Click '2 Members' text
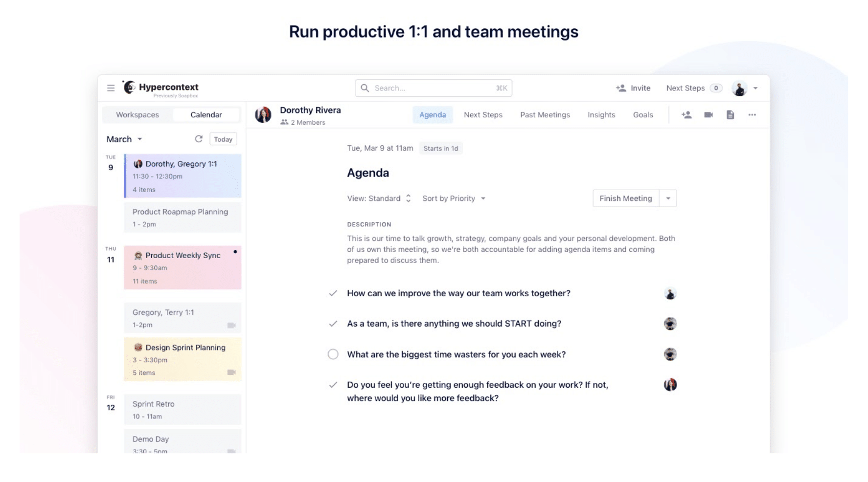 click(308, 122)
